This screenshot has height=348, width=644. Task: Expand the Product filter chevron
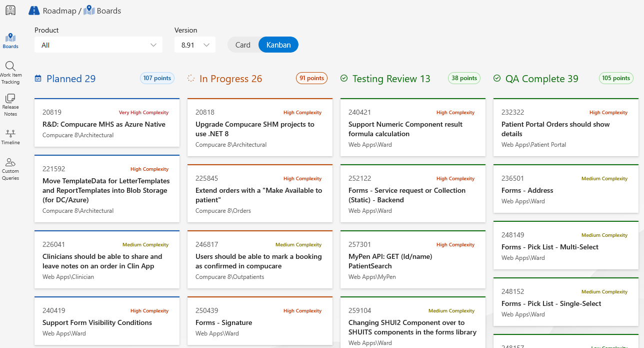[x=153, y=45]
